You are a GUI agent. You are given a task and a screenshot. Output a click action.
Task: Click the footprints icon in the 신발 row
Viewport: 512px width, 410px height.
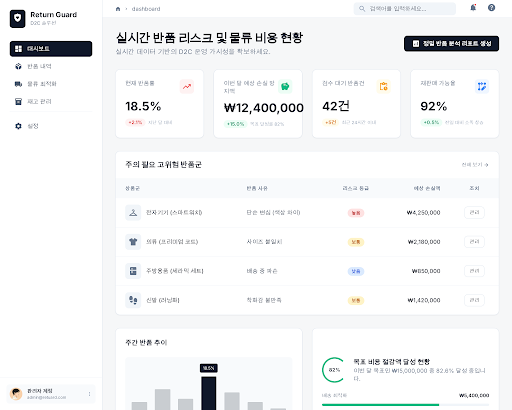(133, 300)
